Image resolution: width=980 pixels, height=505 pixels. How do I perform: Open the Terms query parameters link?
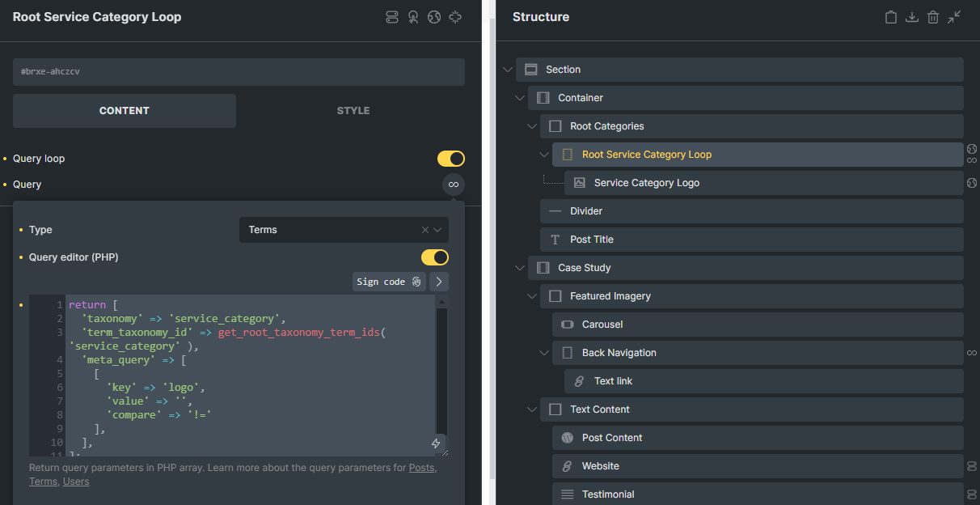pyautogui.click(x=43, y=482)
